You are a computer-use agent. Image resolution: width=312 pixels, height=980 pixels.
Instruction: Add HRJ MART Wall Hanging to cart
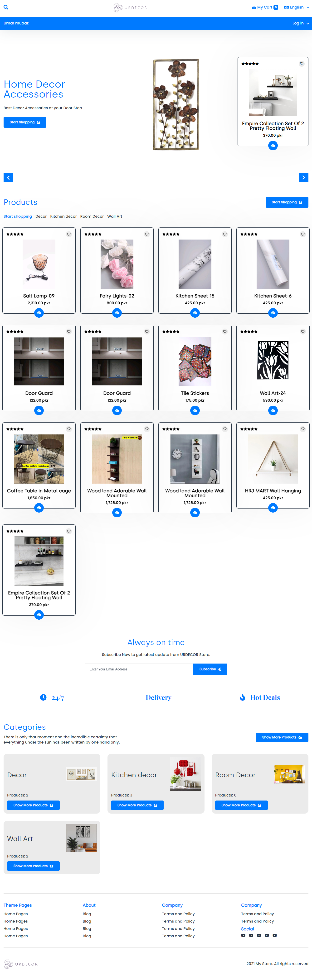(273, 508)
